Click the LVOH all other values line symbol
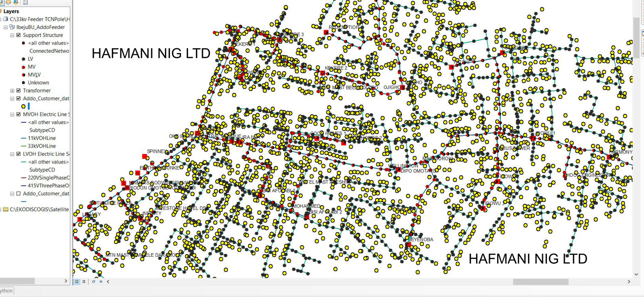The height and width of the screenshot is (297, 644). [x=23, y=162]
